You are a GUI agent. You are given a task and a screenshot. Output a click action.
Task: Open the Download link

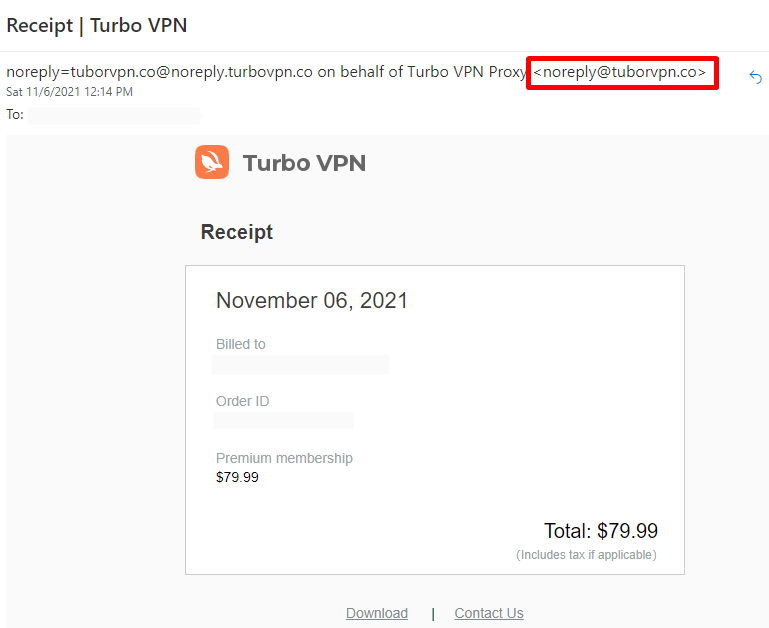pyautogui.click(x=377, y=613)
